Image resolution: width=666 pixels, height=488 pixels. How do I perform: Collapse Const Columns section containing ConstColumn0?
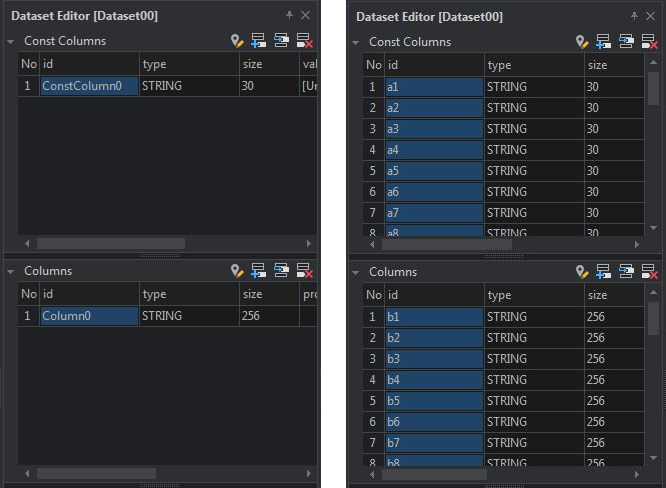click(x=11, y=42)
